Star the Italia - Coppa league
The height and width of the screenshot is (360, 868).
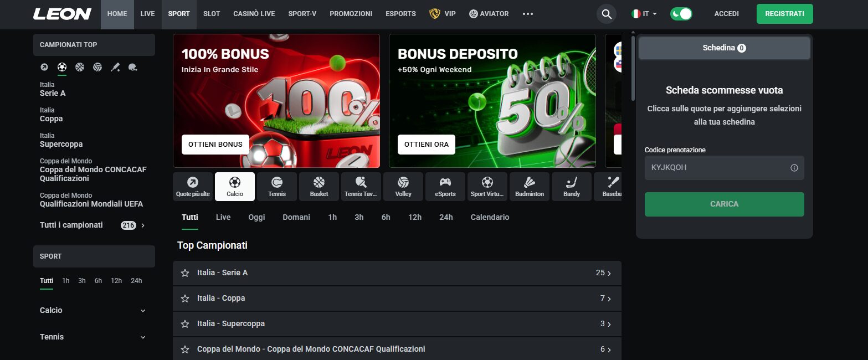[185, 299]
